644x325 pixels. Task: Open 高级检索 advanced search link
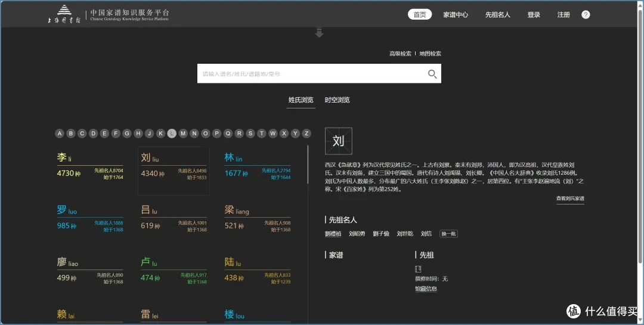(x=401, y=54)
